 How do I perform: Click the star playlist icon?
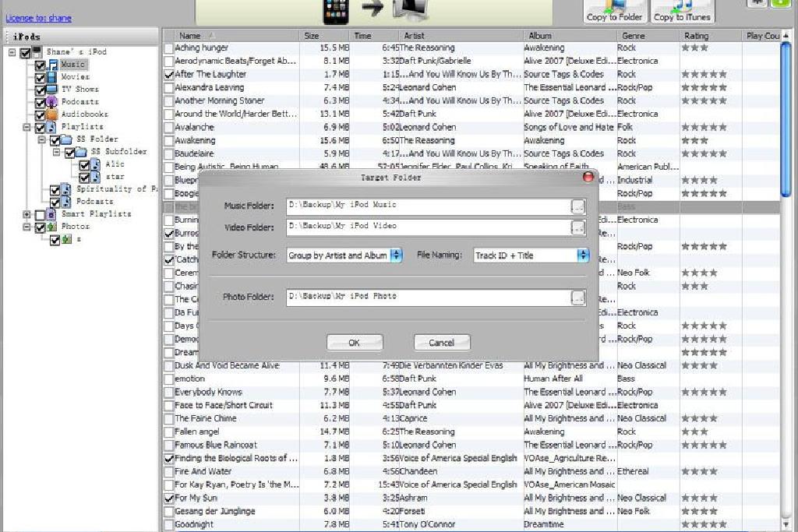coord(96,177)
